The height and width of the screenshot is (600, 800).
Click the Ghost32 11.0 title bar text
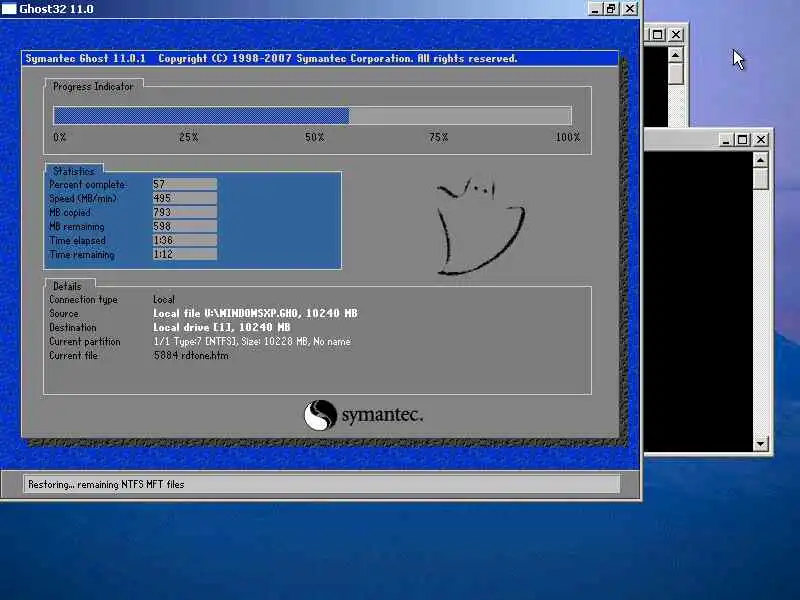[56, 9]
